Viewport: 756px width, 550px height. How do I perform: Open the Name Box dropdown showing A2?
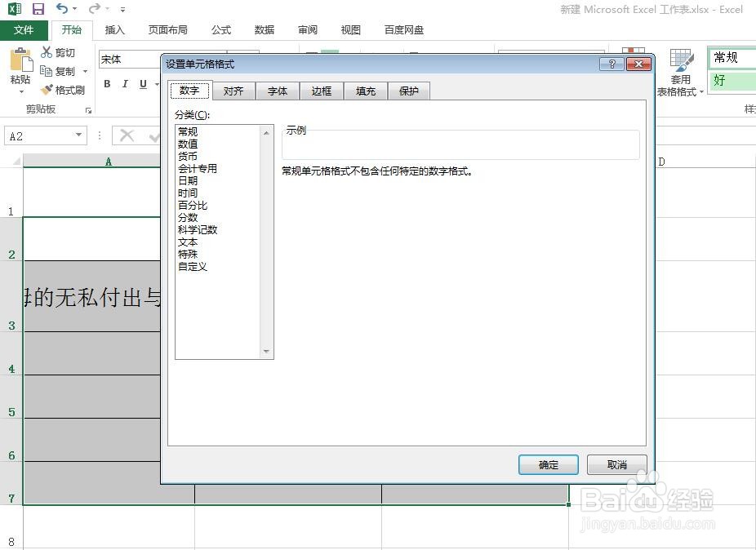[78, 134]
